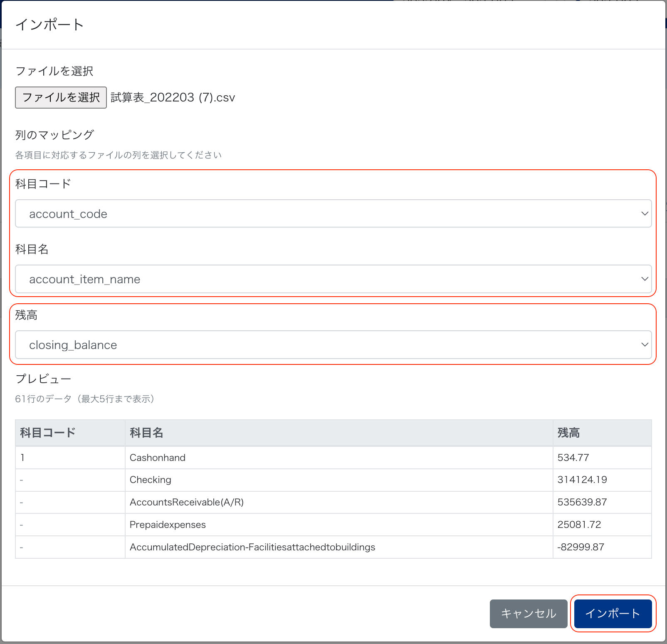Click the -82999.87 negative balance cell
This screenshot has width=667, height=644.
point(581,547)
